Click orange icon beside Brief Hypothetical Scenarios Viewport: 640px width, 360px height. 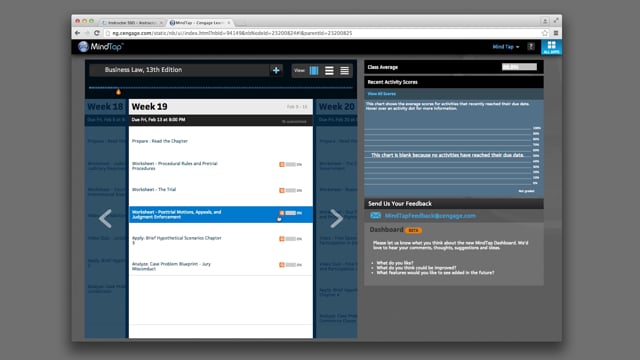coord(282,239)
